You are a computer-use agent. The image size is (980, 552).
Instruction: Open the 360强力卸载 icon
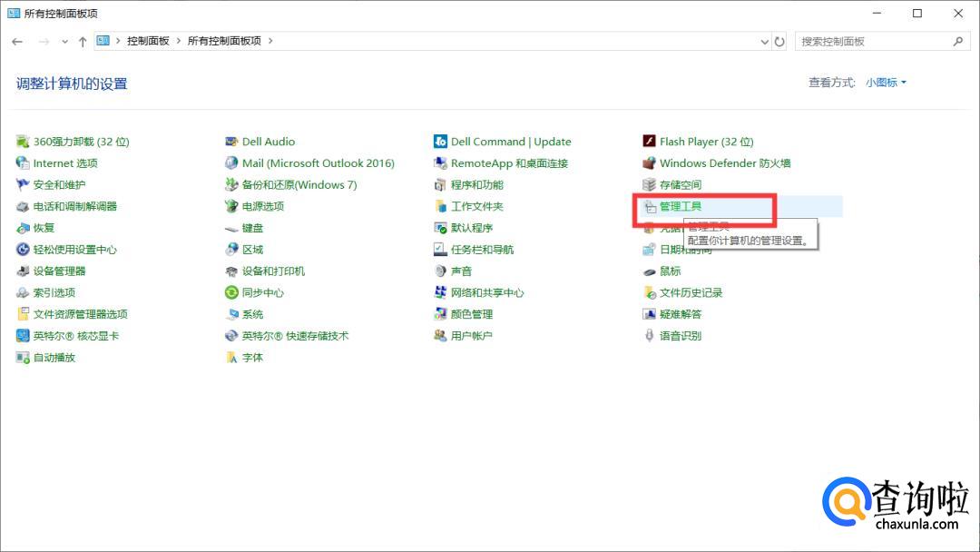pos(23,142)
